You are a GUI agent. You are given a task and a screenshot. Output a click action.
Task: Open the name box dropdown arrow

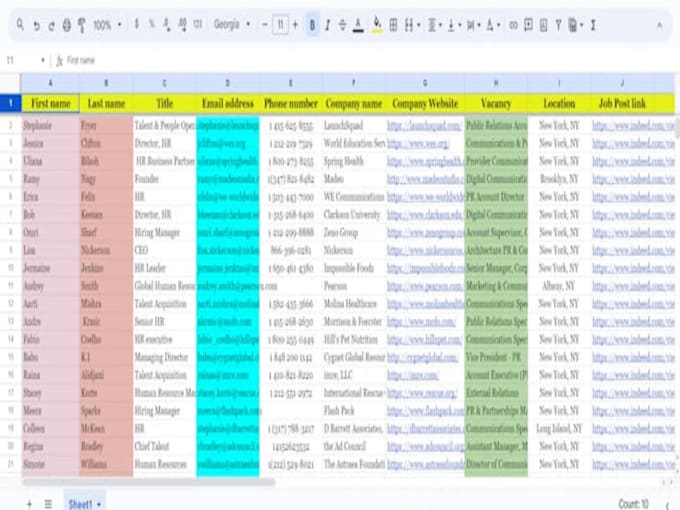point(42,60)
